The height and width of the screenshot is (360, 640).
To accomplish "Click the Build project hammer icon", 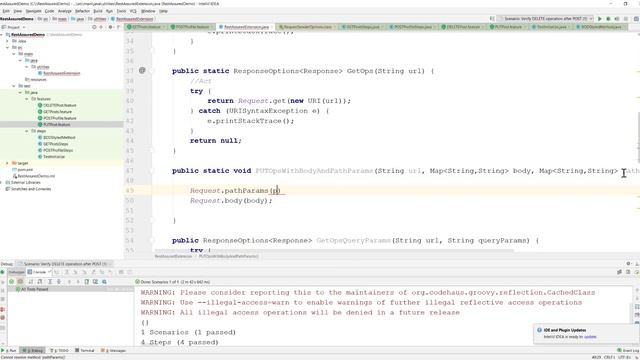I will [492, 19].
